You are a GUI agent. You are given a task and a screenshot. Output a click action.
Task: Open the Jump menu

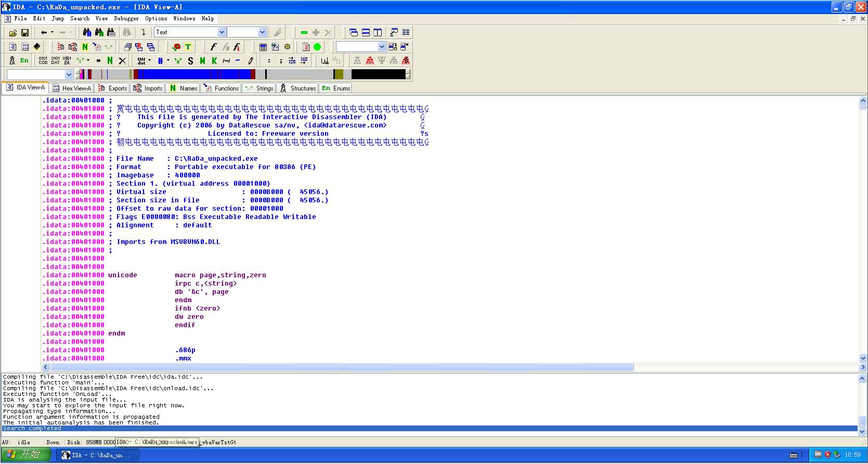tap(58, 18)
